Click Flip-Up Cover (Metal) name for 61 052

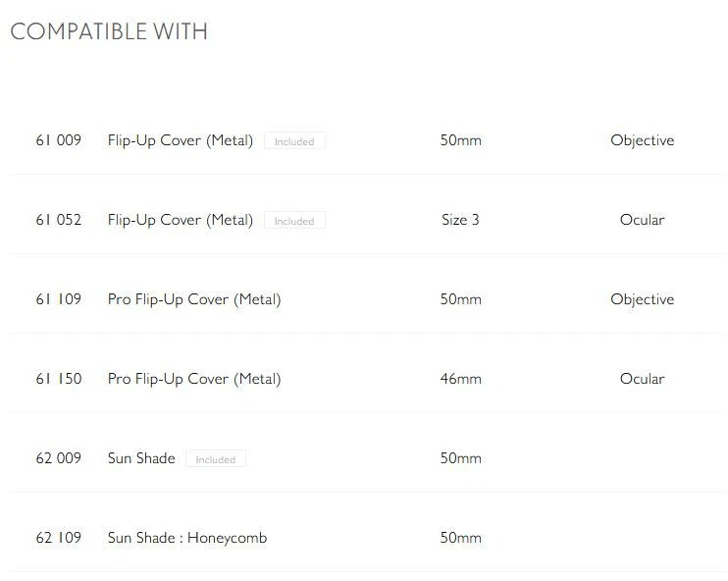[x=181, y=220]
